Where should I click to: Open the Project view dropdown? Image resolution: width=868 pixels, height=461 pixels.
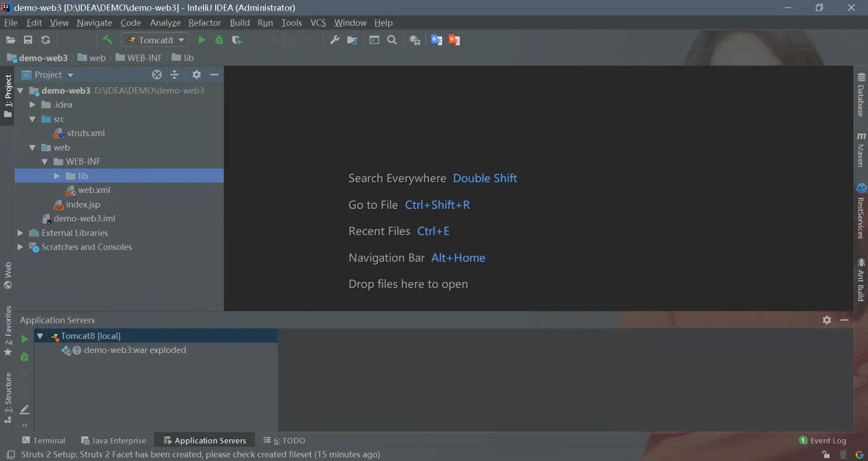[x=48, y=74]
